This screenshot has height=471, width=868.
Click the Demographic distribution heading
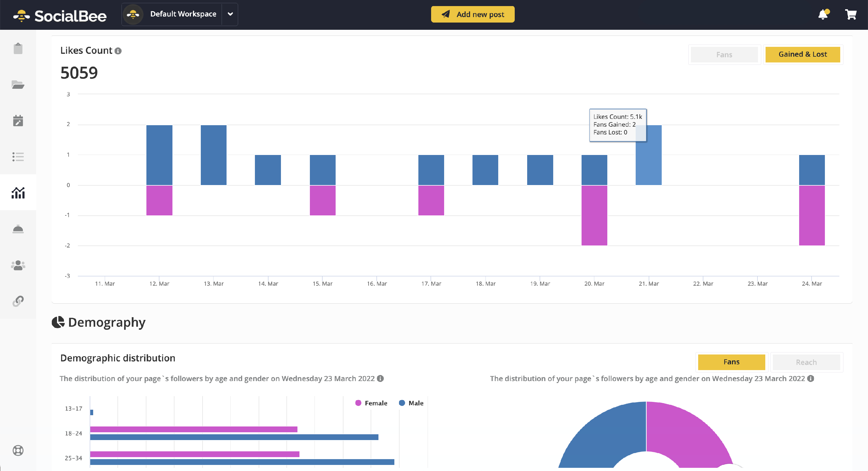click(117, 358)
